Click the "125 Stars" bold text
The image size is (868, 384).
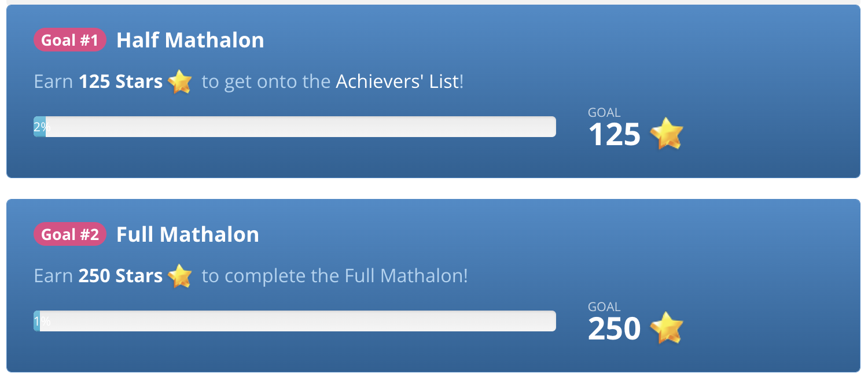(120, 82)
